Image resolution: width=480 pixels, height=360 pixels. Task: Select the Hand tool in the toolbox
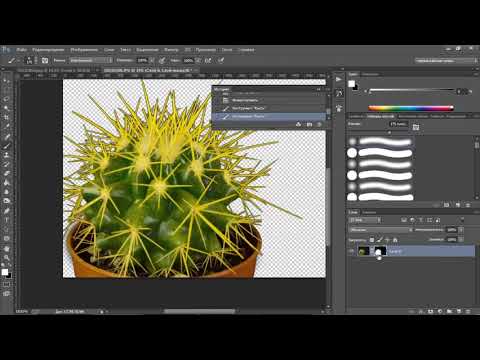click(6, 248)
